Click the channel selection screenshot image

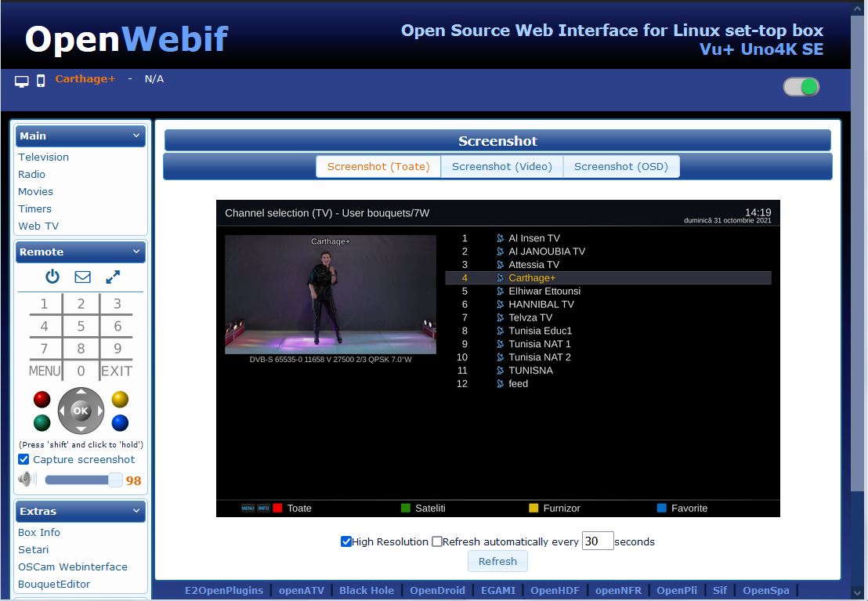pyautogui.click(x=497, y=358)
